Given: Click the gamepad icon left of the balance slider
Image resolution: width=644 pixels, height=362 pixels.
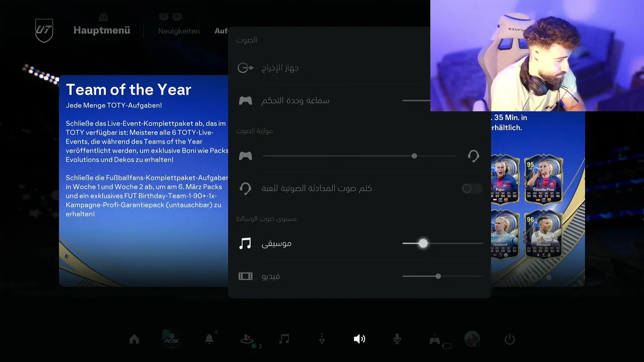Looking at the screenshot, I should 245,156.
